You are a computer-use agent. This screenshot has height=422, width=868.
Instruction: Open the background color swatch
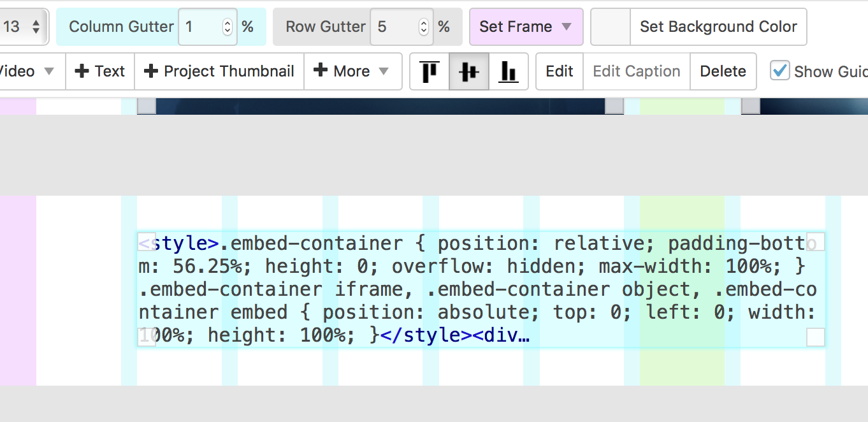[x=611, y=27]
